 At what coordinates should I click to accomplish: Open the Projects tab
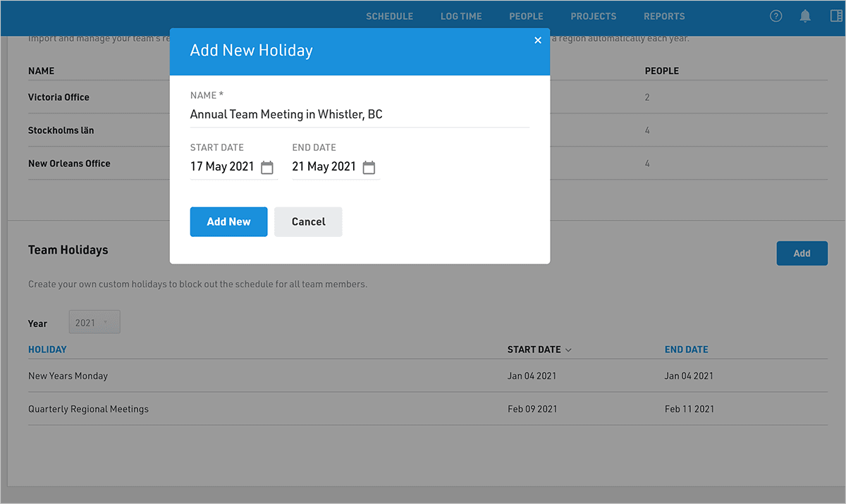[x=593, y=16]
